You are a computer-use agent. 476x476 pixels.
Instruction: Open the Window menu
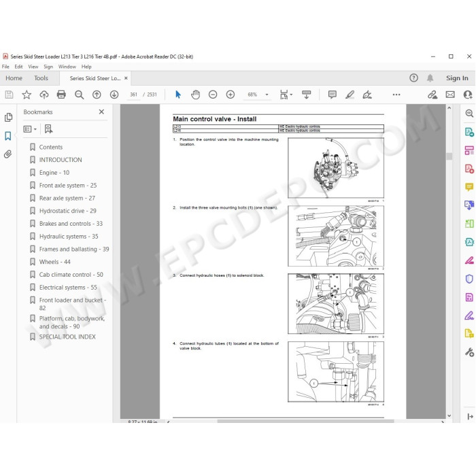click(67, 67)
